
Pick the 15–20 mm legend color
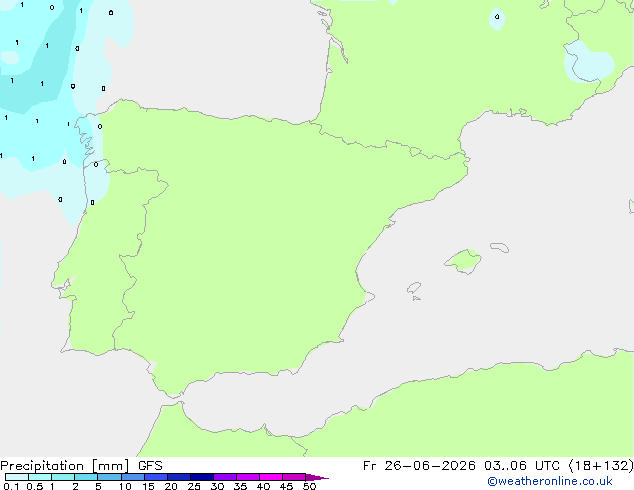[x=156, y=477]
